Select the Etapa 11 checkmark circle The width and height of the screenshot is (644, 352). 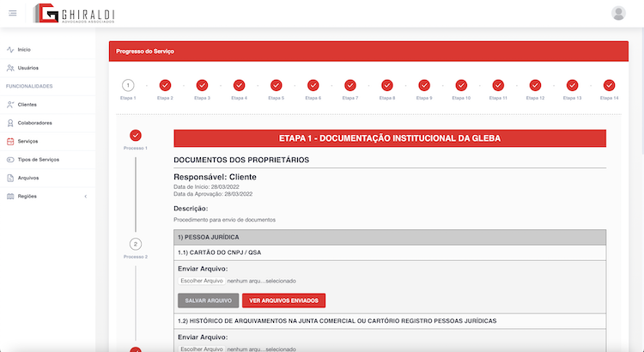[498, 86]
